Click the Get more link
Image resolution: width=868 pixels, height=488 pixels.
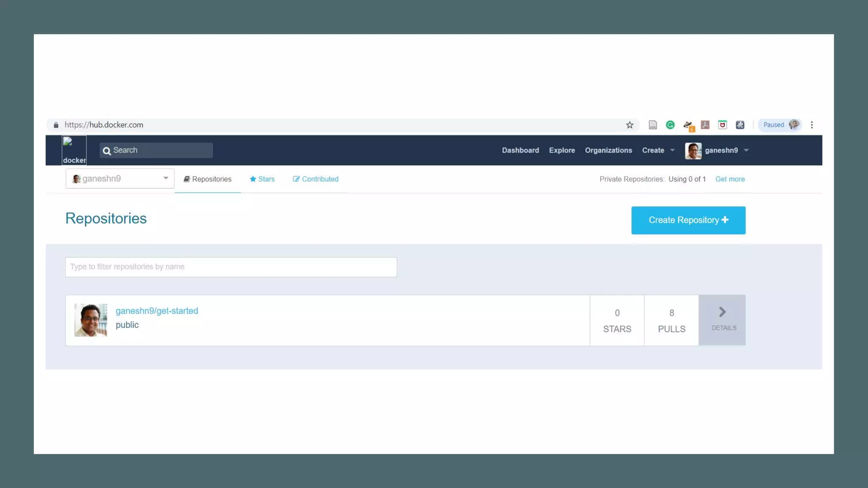point(730,179)
